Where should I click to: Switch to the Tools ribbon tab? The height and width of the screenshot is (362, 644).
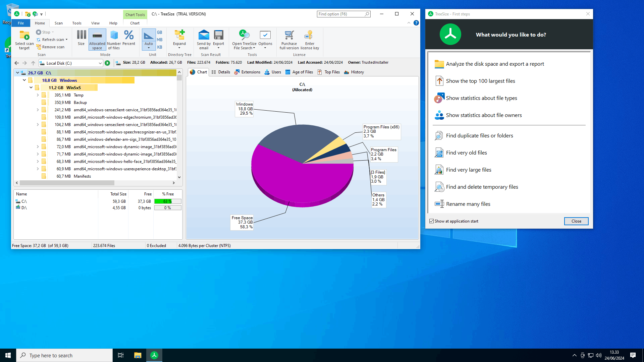pyautogui.click(x=77, y=23)
